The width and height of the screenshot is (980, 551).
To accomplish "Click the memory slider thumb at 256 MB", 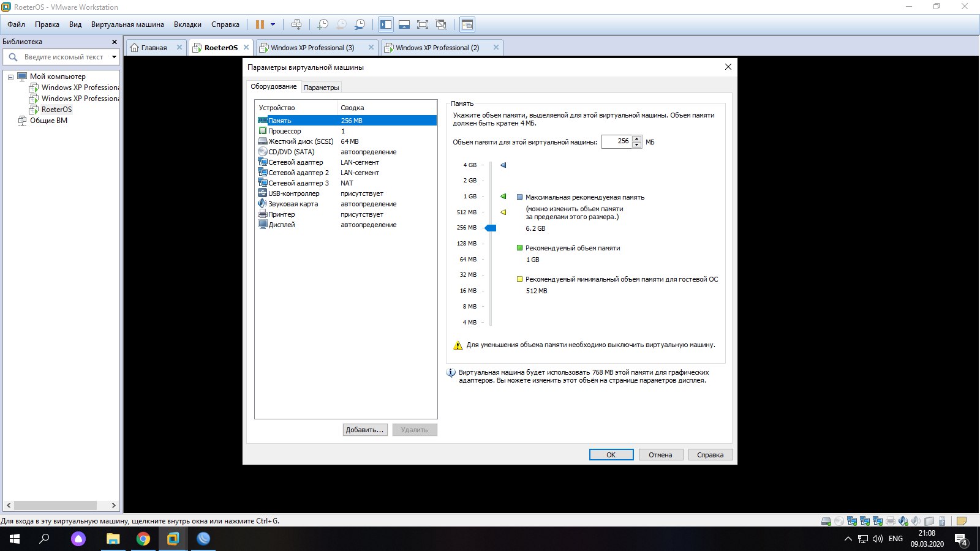I will [491, 228].
